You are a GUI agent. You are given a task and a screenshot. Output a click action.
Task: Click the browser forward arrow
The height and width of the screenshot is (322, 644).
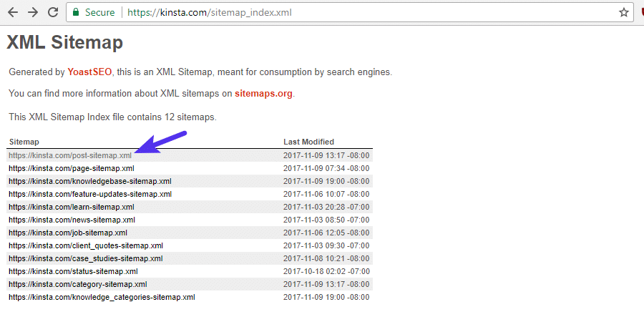point(33,12)
